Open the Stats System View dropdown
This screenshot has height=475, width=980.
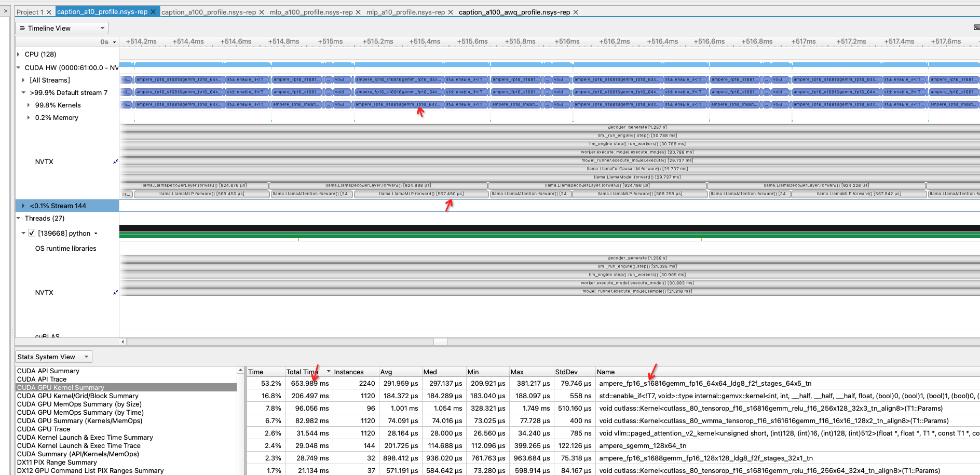click(53, 357)
